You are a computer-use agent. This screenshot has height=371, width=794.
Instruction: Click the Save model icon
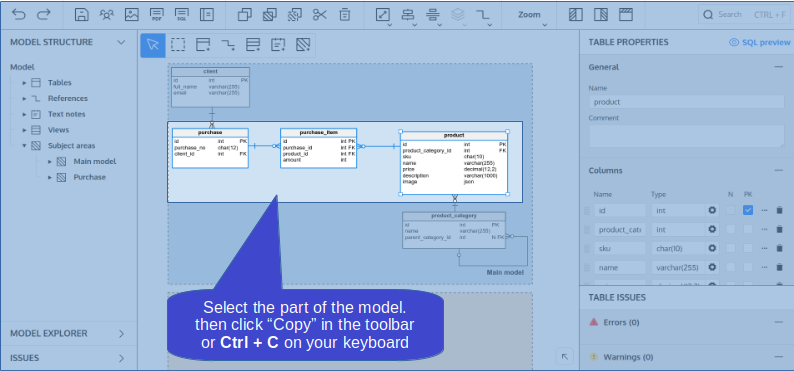[82, 15]
